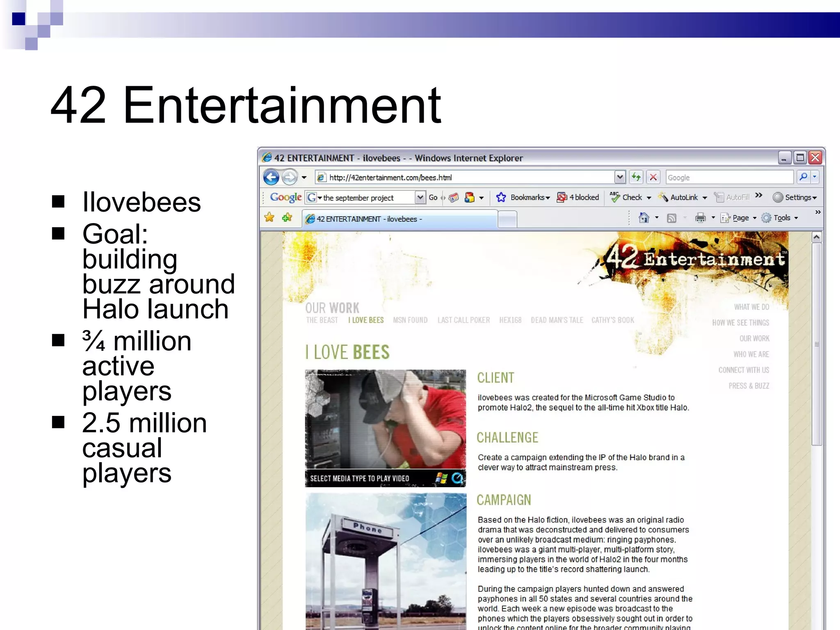The height and width of the screenshot is (630, 840).
Task: Click the Favorites Center star icon
Action: coord(269,217)
